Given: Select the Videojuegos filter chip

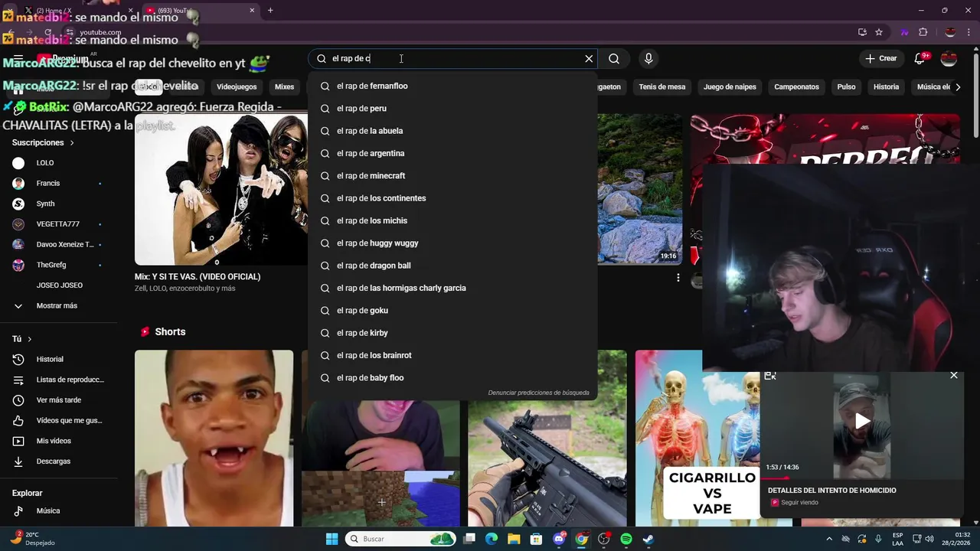Looking at the screenshot, I should pyautogui.click(x=237, y=86).
